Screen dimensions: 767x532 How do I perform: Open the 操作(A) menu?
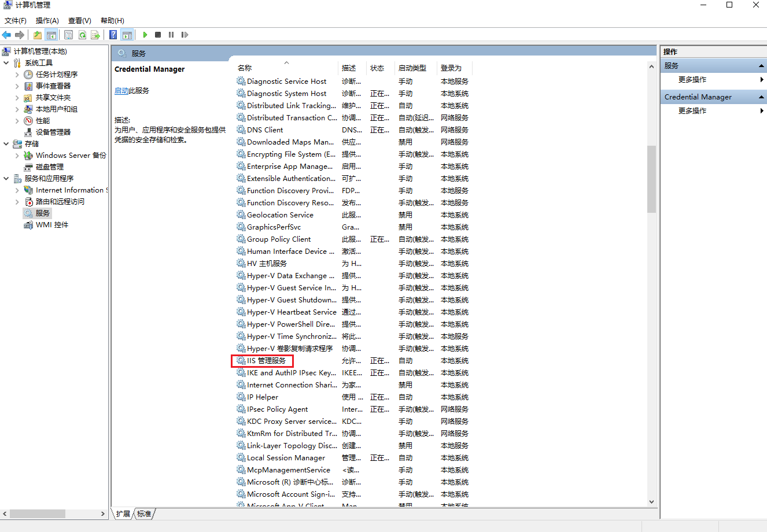coord(47,20)
